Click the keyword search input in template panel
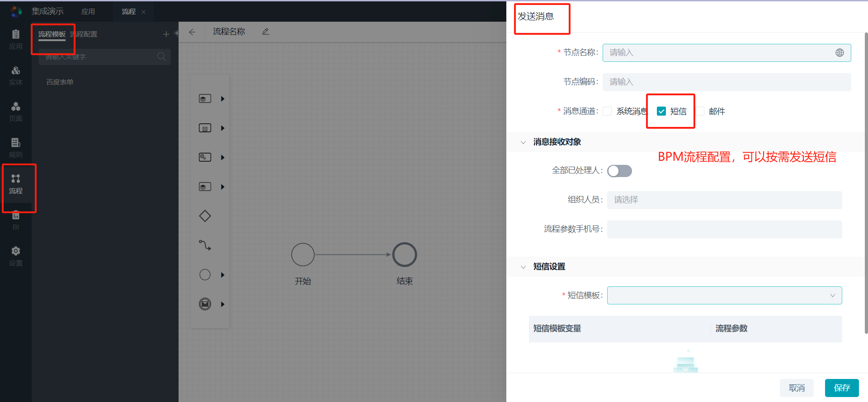The width and height of the screenshot is (868, 402). [104, 56]
